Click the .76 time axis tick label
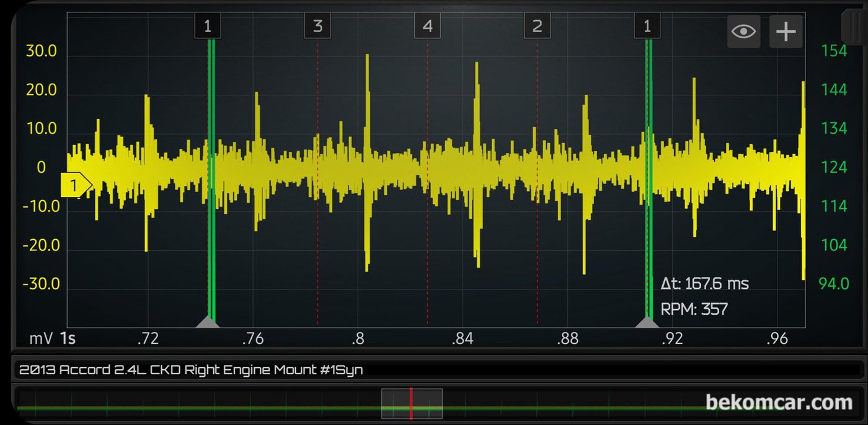 (252, 339)
